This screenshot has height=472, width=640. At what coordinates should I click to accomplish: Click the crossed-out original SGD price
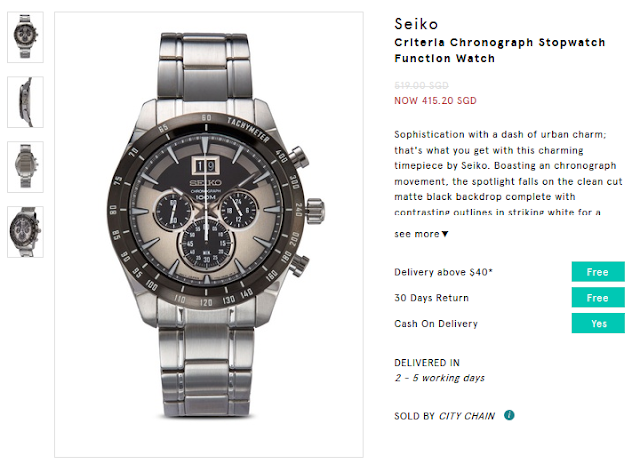[x=424, y=86]
